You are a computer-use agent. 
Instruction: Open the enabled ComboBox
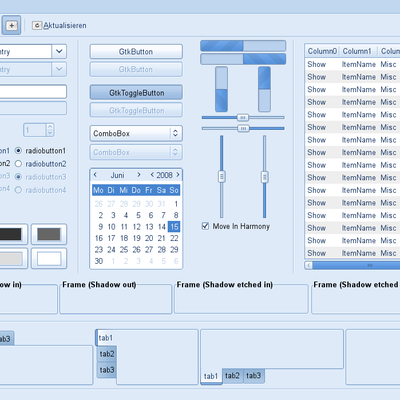click(136, 133)
